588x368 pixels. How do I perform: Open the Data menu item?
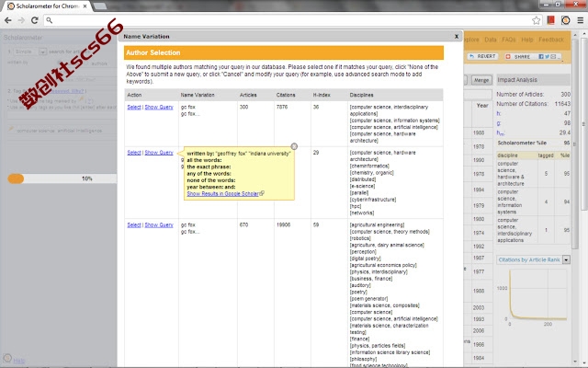(x=490, y=40)
